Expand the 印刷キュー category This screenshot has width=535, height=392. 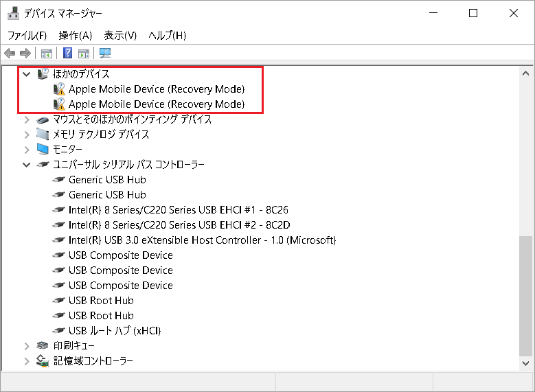[x=27, y=346]
